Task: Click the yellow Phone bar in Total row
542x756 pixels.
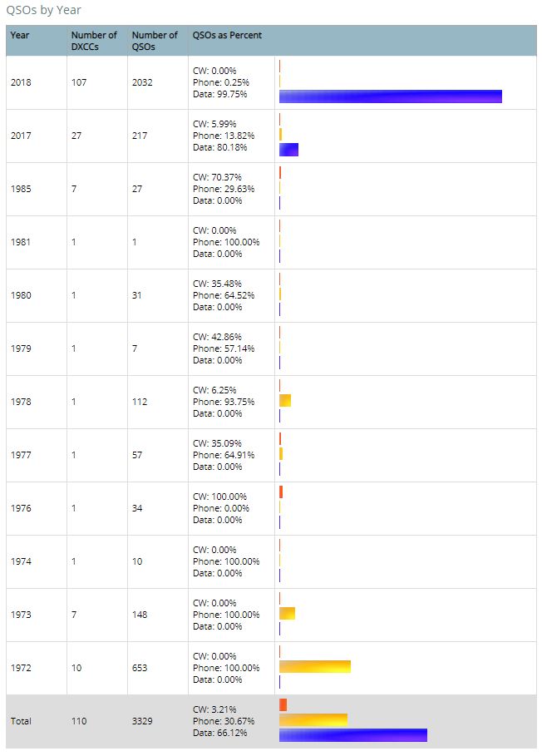Action: tap(313, 720)
